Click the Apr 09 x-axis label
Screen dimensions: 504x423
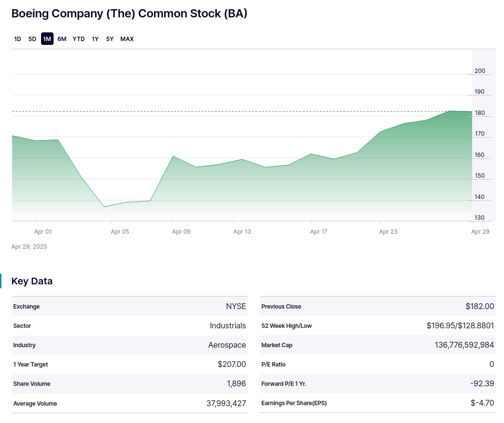point(182,231)
